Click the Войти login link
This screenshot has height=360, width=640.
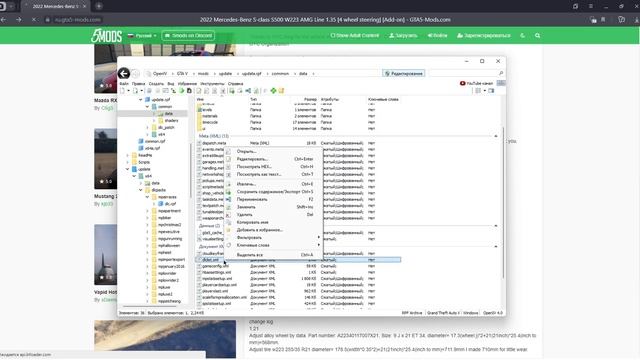(437, 36)
